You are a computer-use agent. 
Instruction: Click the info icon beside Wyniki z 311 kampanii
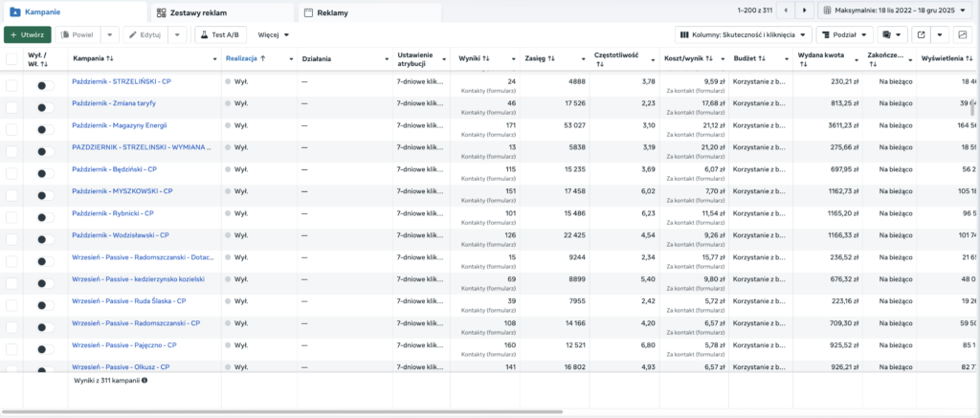point(145,380)
